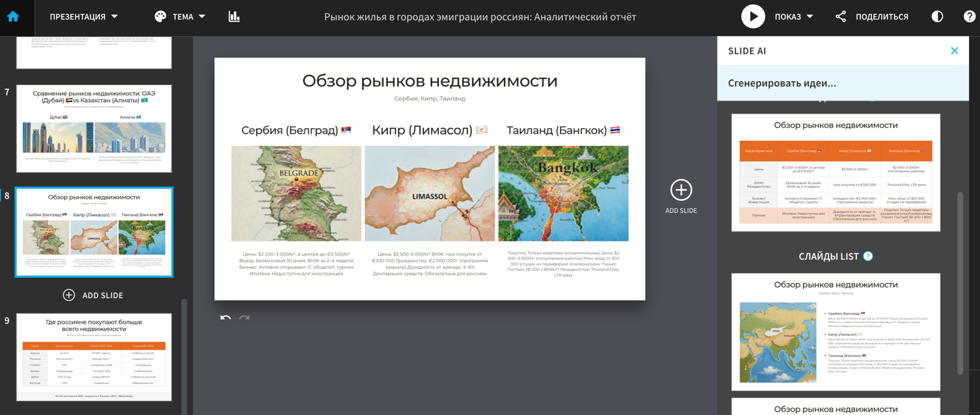980x415 pixels.
Task: Click the Таиланд (Бангкок) heading
Action: (x=563, y=130)
